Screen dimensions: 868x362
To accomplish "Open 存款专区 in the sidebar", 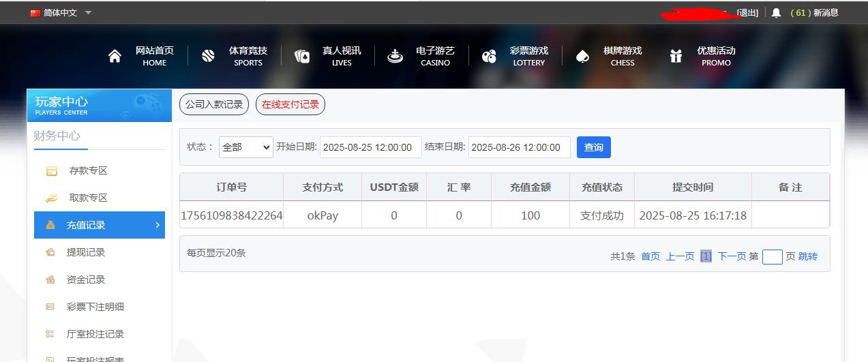I will coord(88,170).
